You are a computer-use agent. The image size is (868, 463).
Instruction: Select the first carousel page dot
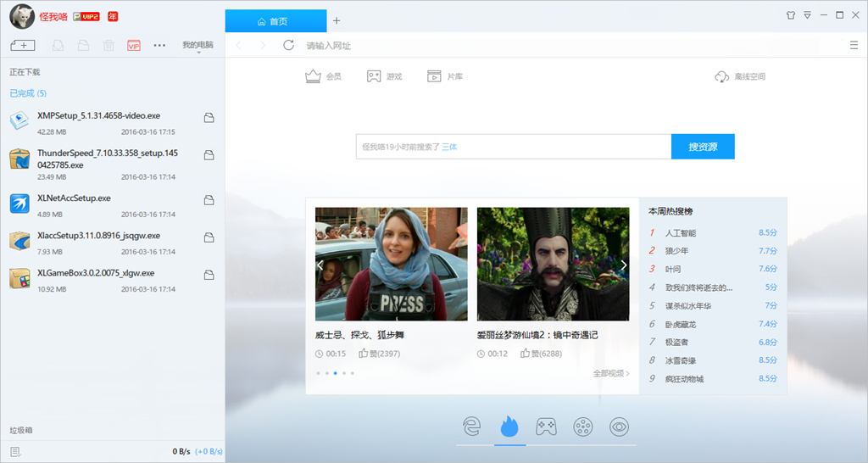tap(318, 373)
